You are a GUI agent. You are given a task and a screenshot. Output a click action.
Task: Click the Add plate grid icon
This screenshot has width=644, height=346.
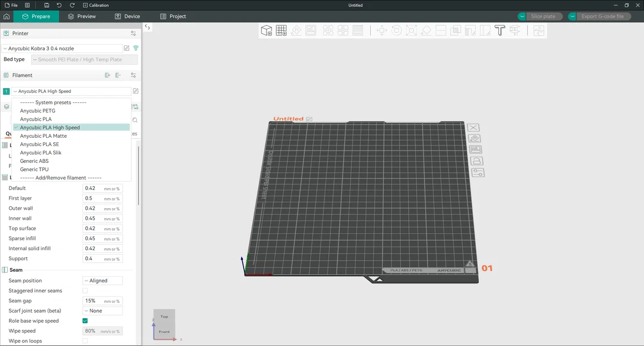point(282,30)
